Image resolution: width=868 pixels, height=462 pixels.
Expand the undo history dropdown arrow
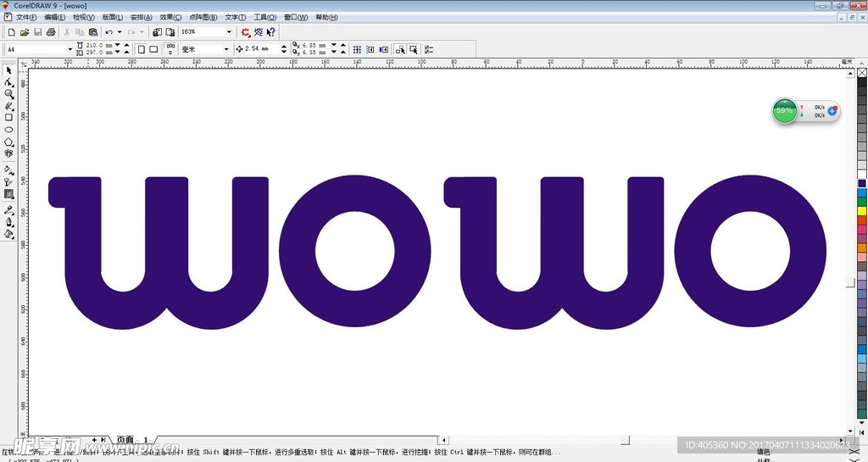[x=119, y=32]
